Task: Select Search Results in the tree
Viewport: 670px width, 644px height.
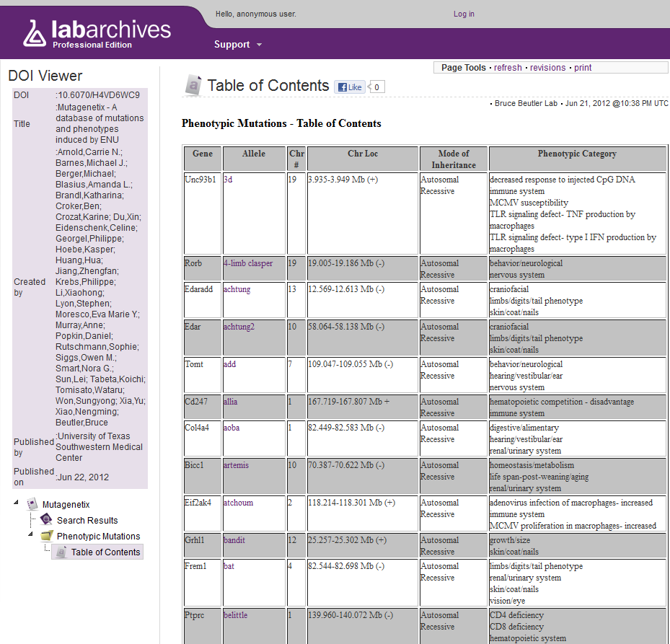Action: pos(87,520)
